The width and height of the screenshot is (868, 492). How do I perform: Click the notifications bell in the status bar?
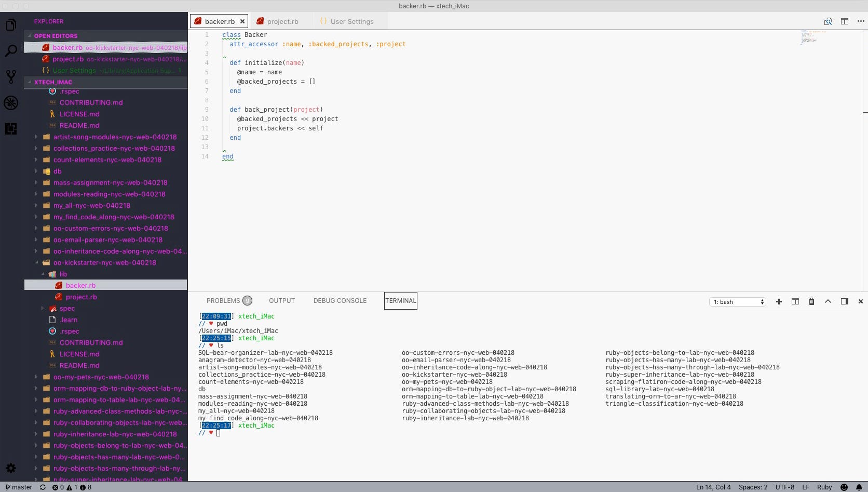pyautogui.click(x=859, y=487)
